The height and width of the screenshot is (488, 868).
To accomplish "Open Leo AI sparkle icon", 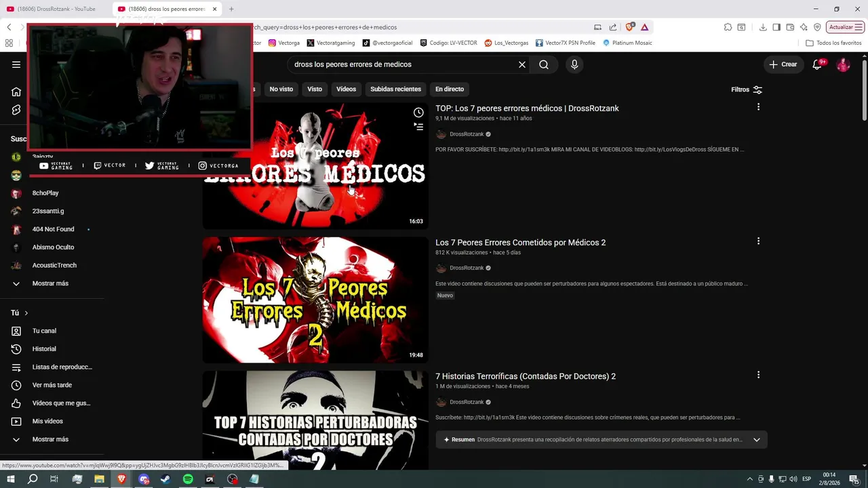I will pyautogui.click(x=804, y=27).
